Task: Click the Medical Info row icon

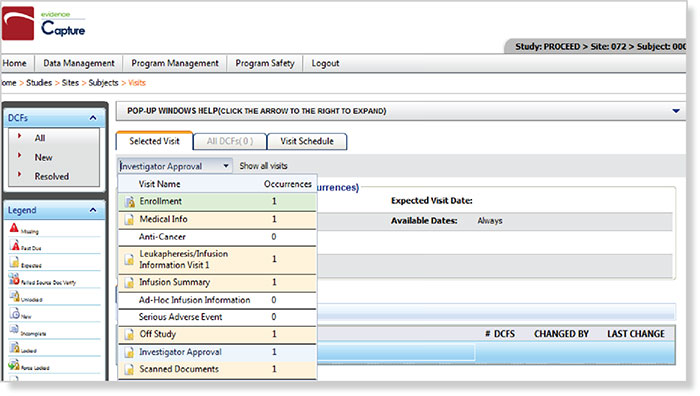Action: click(129, 219)
